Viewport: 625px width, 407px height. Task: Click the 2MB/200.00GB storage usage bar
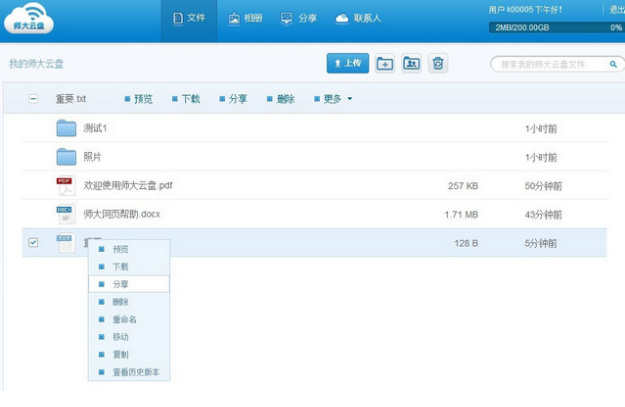(x=557, y=28)
